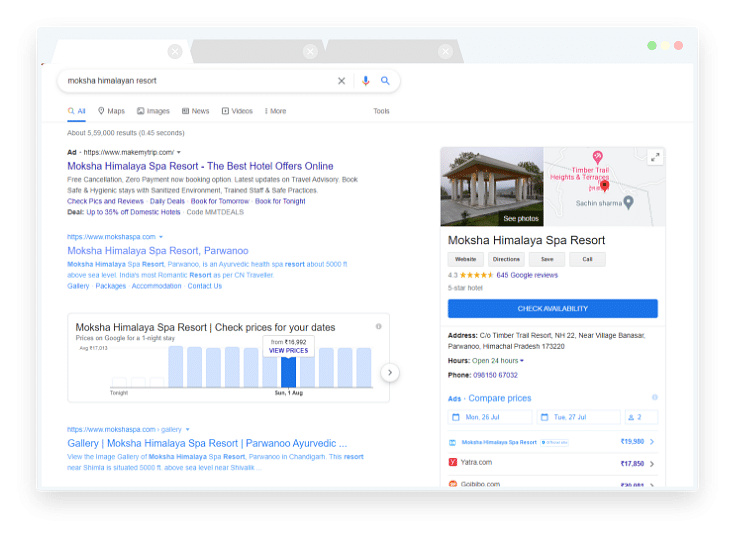Click the phone number 098150 67032
735x539 pixels.
click(x=495, y=375)
